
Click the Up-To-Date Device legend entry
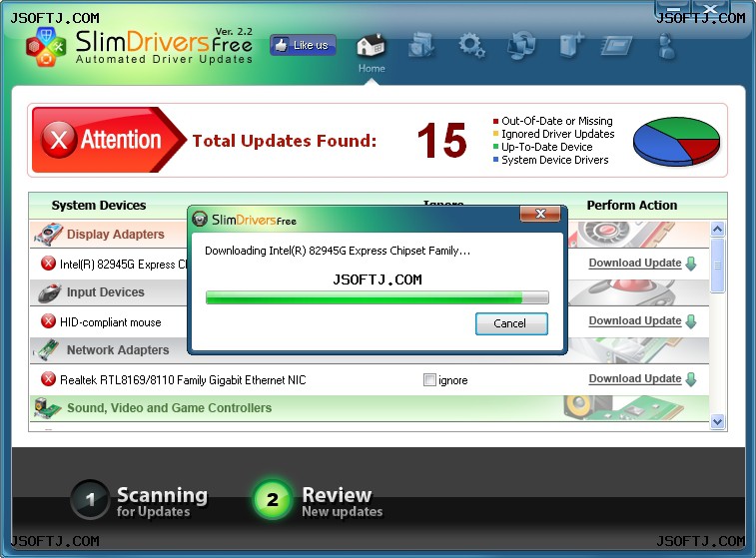coord(543,147)
